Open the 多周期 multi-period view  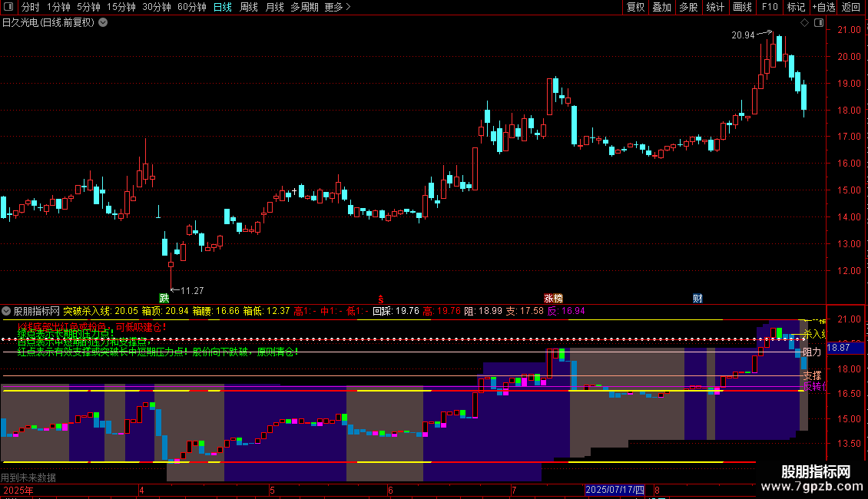pos(304,7)
